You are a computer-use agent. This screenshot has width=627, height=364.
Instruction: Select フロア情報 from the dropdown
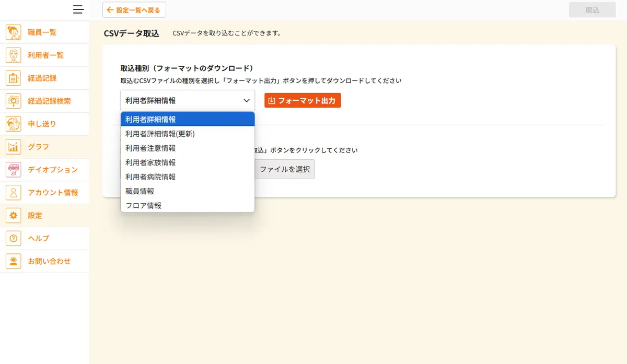pos(188,205)
